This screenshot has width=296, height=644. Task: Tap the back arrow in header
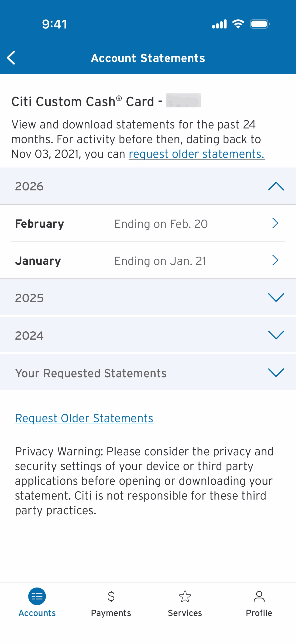(11, 58)
